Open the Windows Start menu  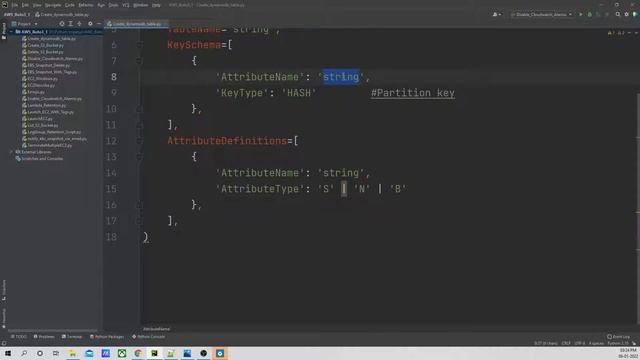click(x=8, y=353)
